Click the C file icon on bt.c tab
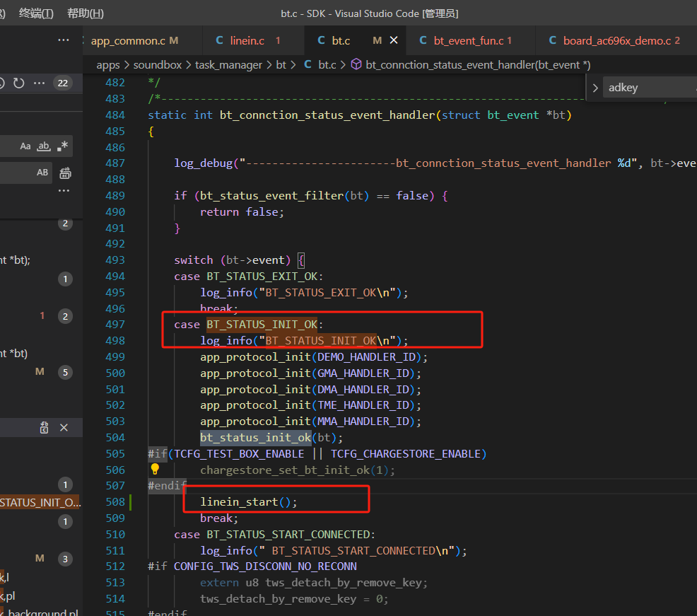 point(322,40)
